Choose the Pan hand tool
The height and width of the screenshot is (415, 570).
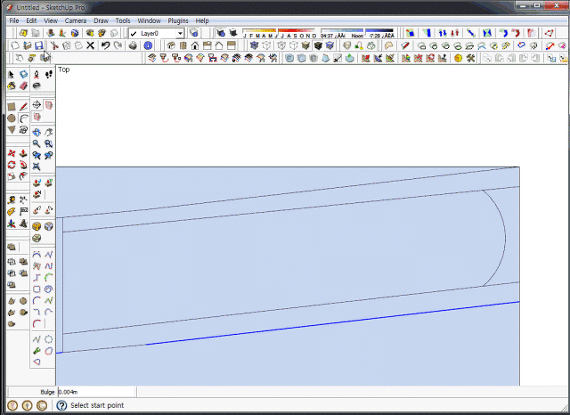click(x=48, y=132)
